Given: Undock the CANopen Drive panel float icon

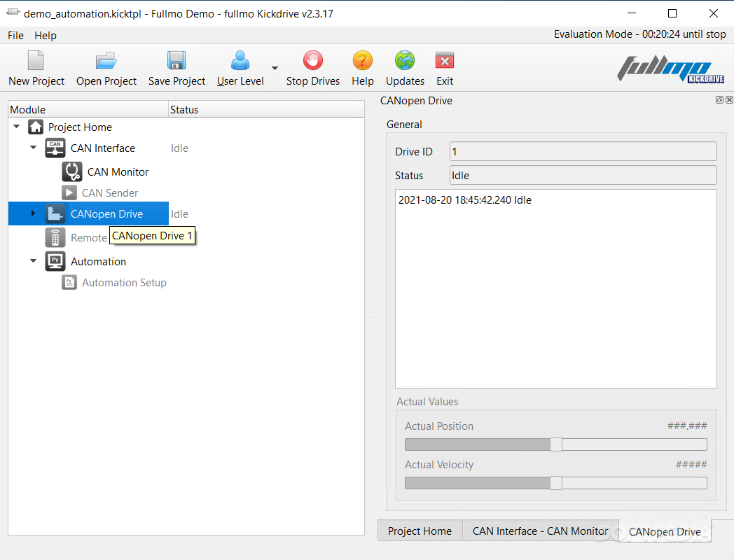Looking at the screenshot, I should coord(719,99).
